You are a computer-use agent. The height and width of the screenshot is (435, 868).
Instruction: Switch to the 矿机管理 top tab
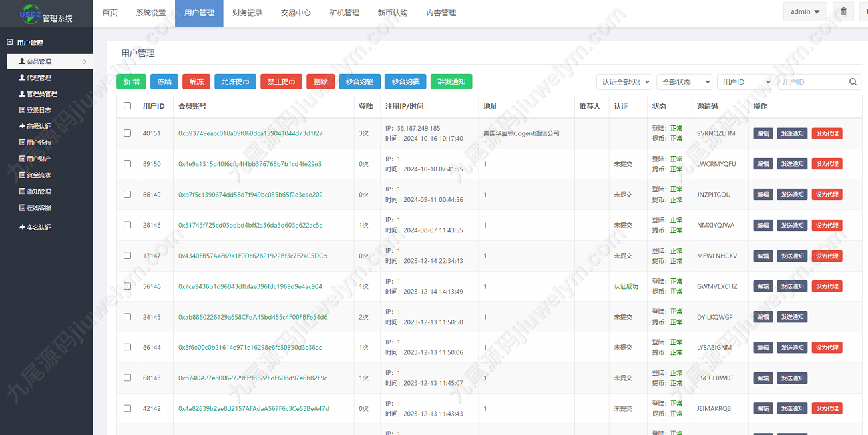point(345,13)
